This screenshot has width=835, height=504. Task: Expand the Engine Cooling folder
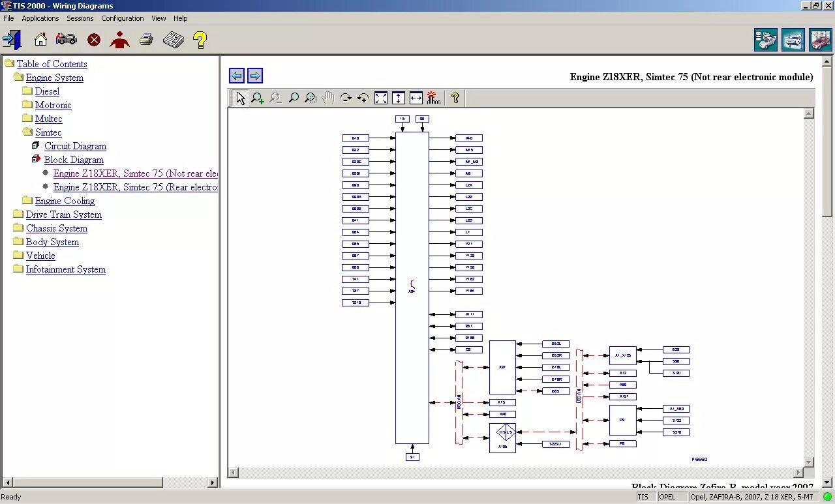pyautogui.click(x=27, y=200)
